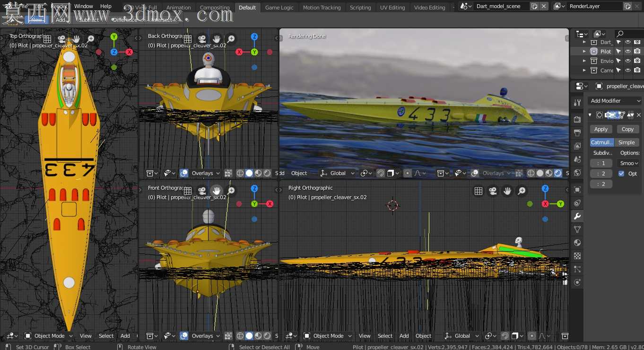Click zoom magnifier icon in Right Orthographic viewport
Viewport: 644px width, 350px height.
[x=522, y=191]
